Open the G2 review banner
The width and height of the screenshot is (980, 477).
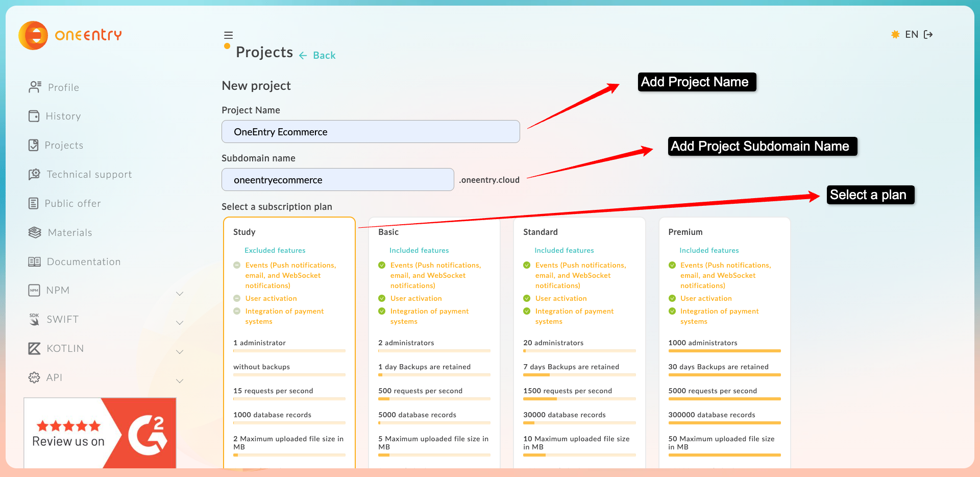(x=100, y=433)
